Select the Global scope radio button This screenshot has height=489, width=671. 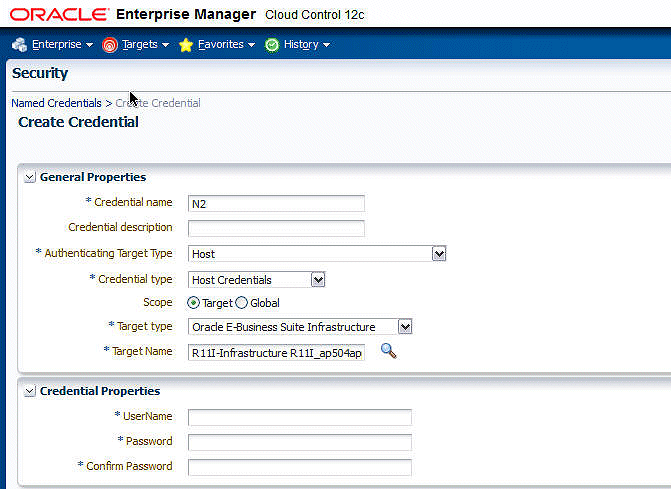click(241, 303)
